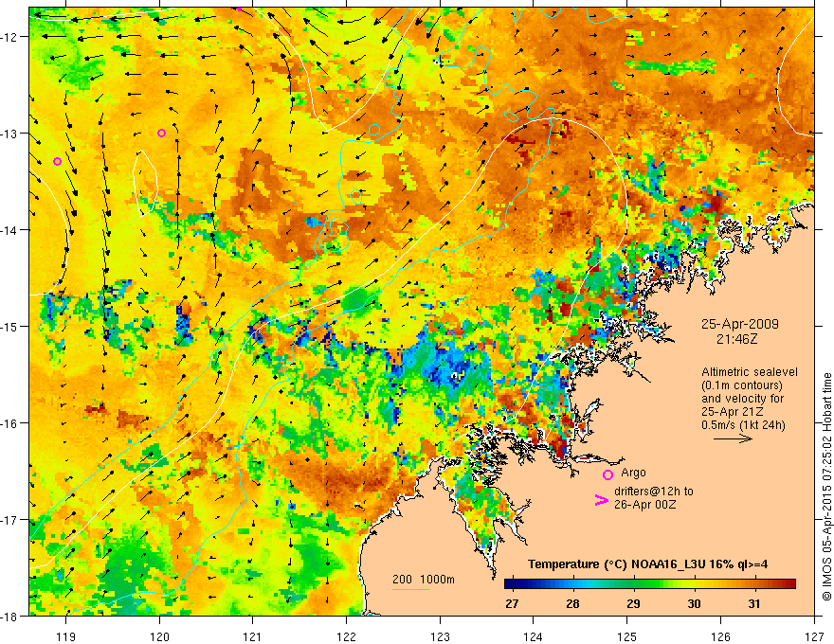The height and width of the screenshot is (644, 834).
Task: Click the "0.5m/s (1kt 24h)" text
Action: point(743,425)
